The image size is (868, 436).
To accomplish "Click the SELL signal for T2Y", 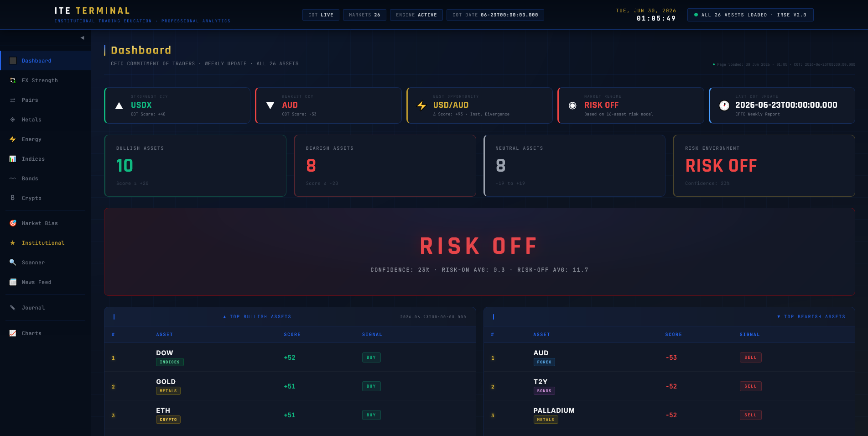I will click(750, 386).
